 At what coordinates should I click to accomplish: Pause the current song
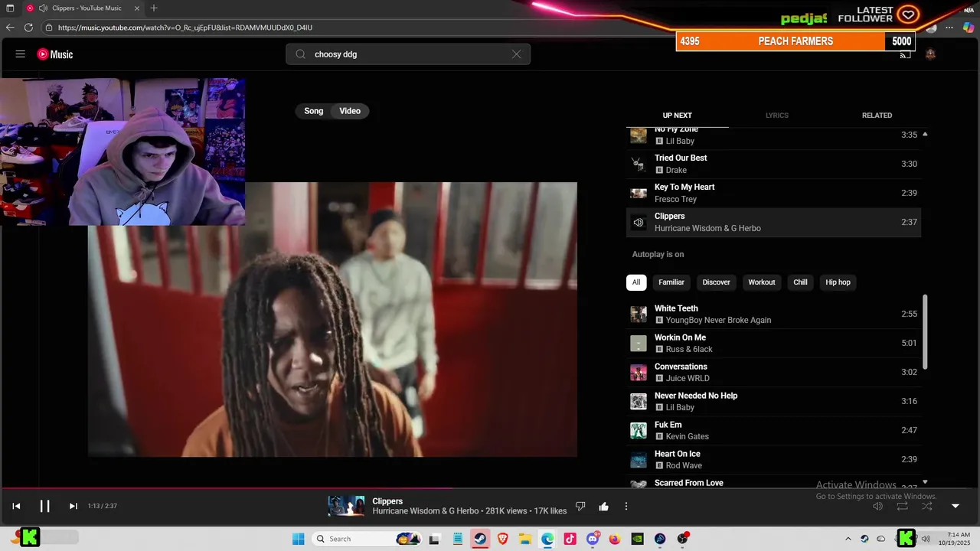click(x=44, y=506)
